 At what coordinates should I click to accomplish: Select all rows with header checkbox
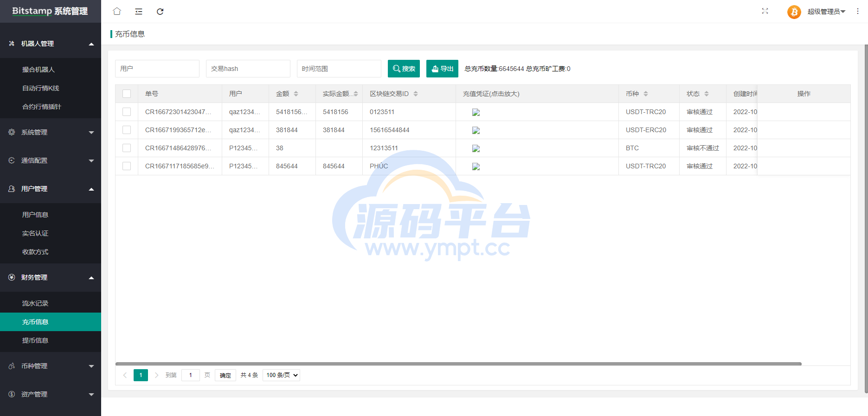(x=127, y=94)
